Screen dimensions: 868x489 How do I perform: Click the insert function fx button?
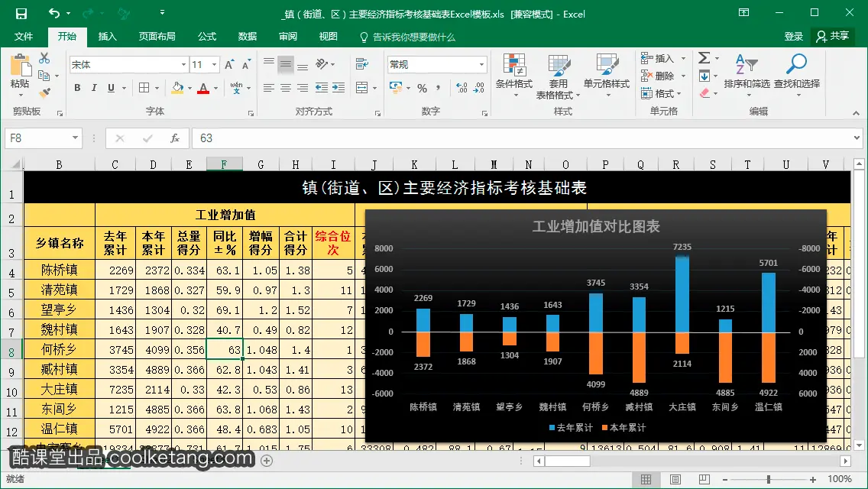point(175,138)
